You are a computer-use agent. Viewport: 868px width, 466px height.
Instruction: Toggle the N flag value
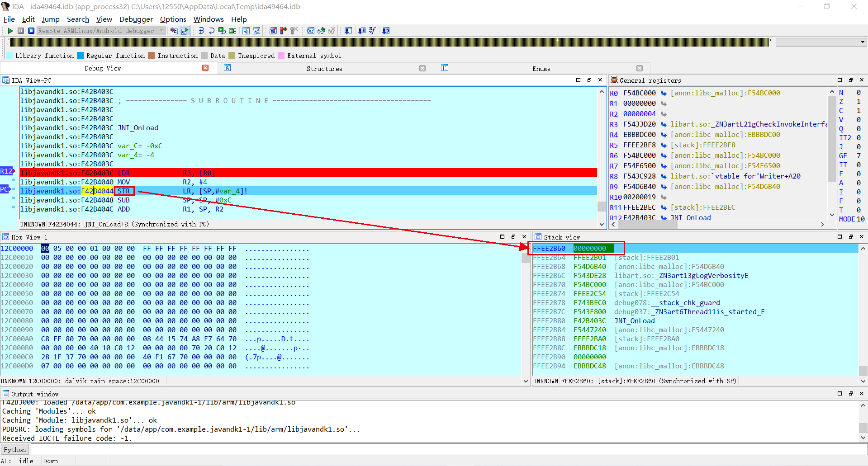tap(858, 93)
